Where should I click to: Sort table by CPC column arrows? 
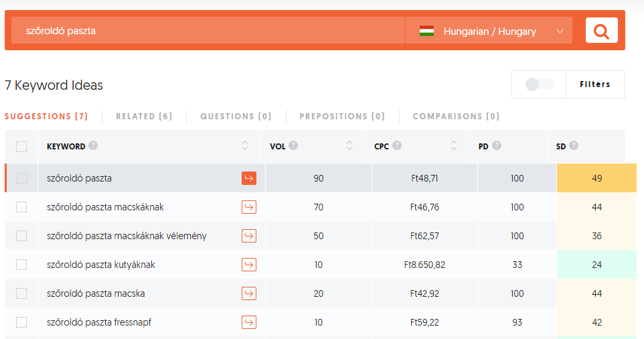454,146
